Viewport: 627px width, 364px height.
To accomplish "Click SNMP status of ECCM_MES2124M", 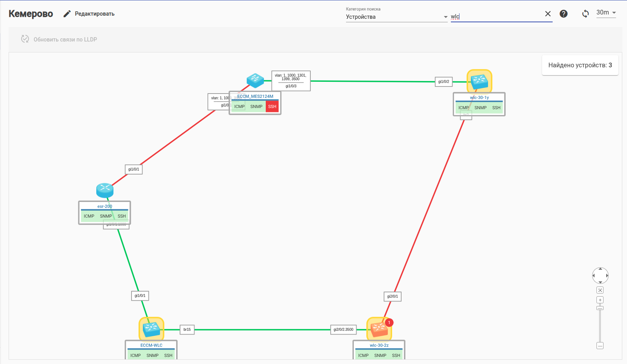I will pos(256,106).
